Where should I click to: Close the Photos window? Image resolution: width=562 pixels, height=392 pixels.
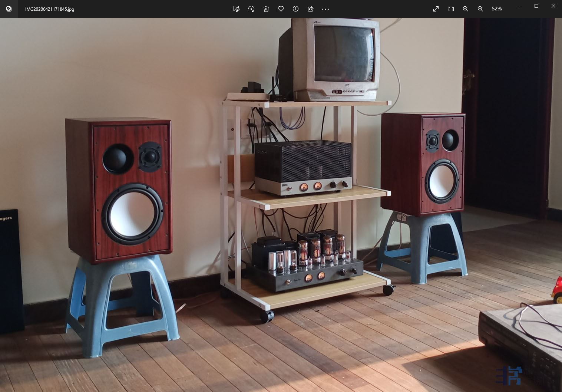pos(553,6)
